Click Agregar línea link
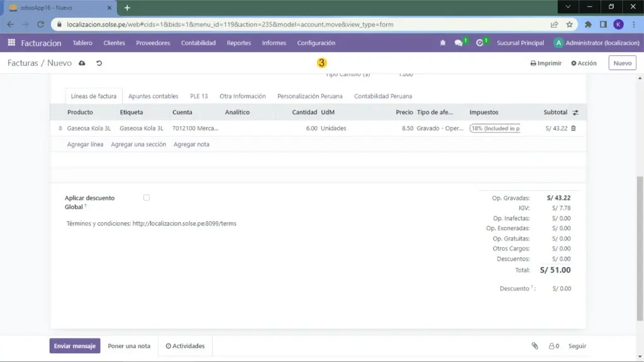Screen dimensions: 644x362 tap(85, 144)
